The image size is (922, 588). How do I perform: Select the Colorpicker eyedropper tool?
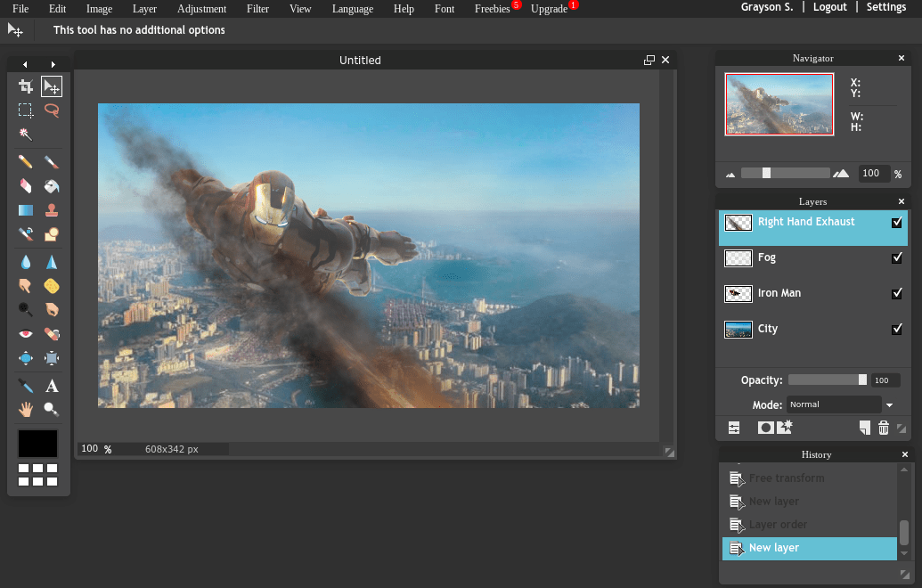25,386
